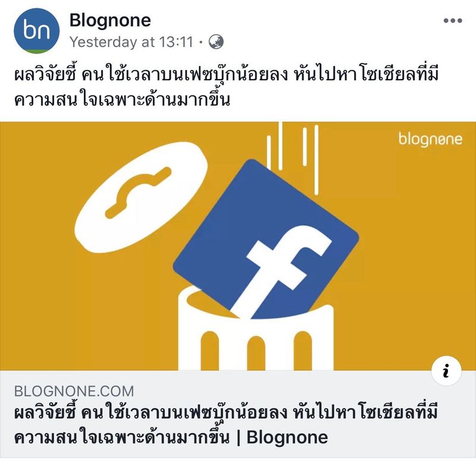This screenshot has height=459, width=476.
Task: Click the trash can lid graphic
Action: [141, 197]
